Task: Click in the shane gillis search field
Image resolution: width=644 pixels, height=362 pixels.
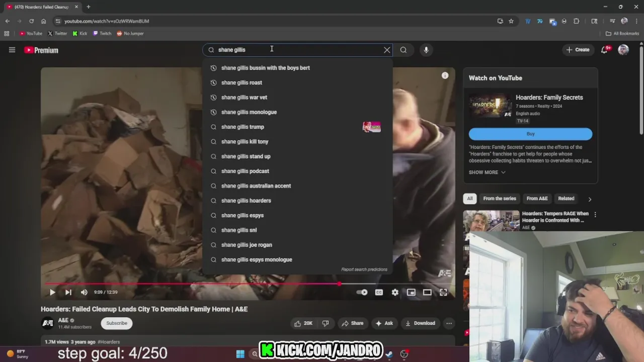Action: (297, 50)
